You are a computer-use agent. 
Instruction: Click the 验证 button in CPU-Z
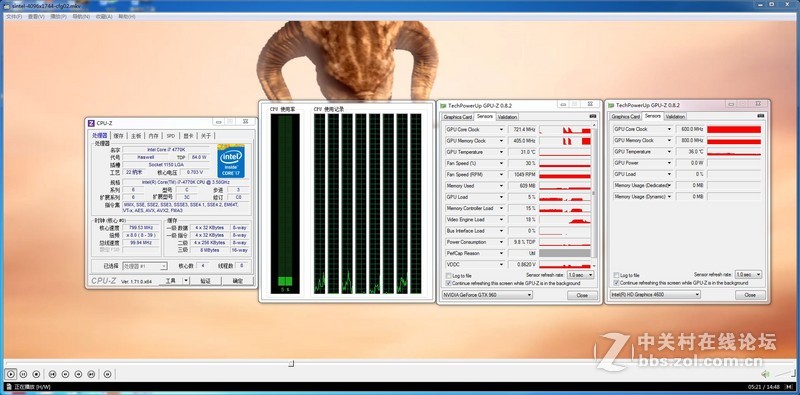click(x=205, y=281)
